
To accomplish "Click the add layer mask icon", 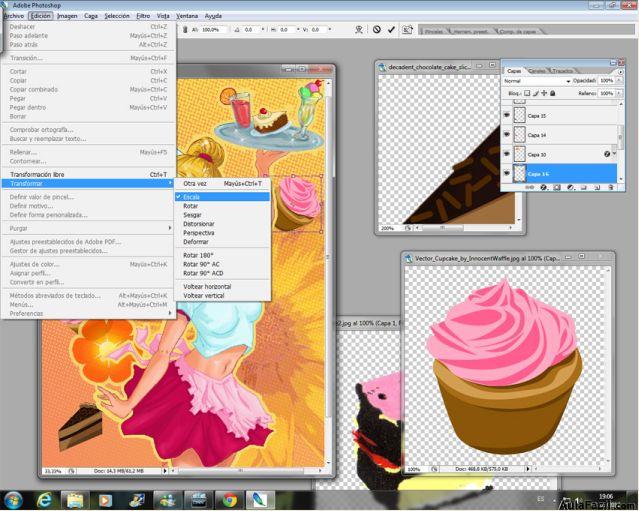I will [557, 187].
